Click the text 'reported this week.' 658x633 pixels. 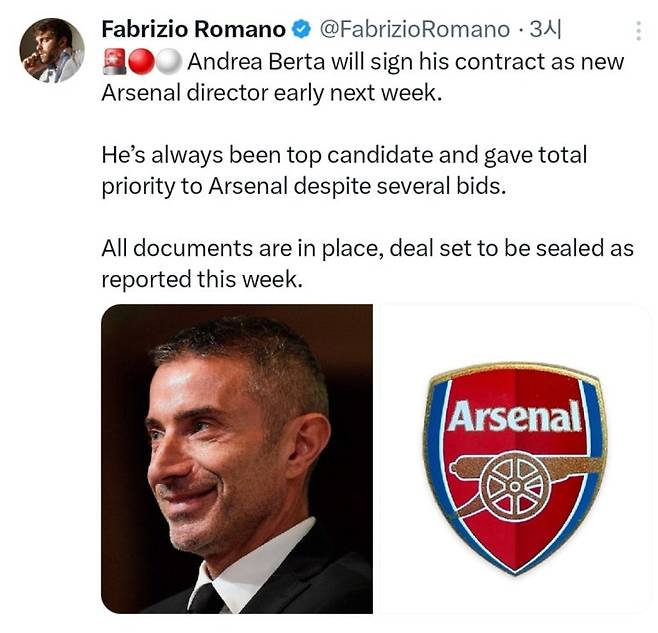pyautogui.click(x=201, y=280)
